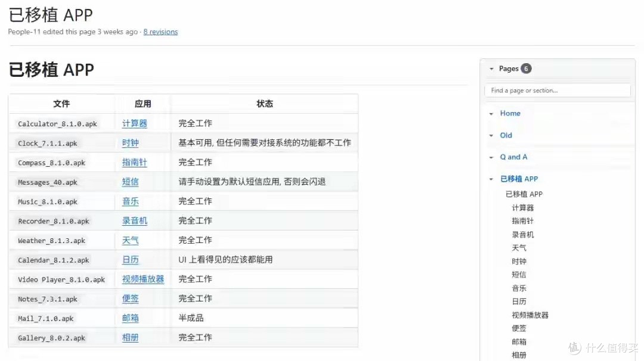Open the 时钟 link in table
The width and height of the screenshot is (644, 361).
[130, 143]
